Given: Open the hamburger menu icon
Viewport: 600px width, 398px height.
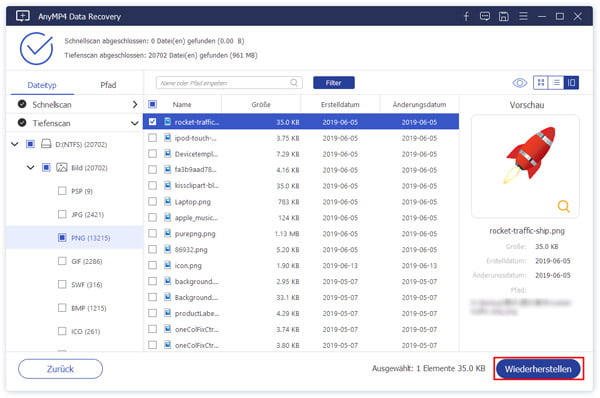Looking at the screenshot, I should 523,16.
